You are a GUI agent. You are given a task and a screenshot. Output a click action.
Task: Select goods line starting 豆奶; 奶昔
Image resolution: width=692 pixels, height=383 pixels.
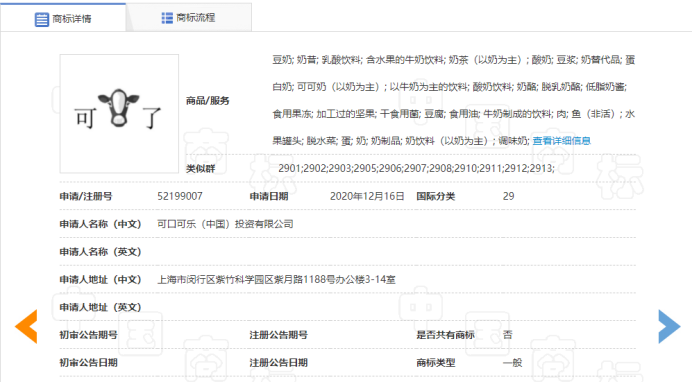tap(454, 60)
